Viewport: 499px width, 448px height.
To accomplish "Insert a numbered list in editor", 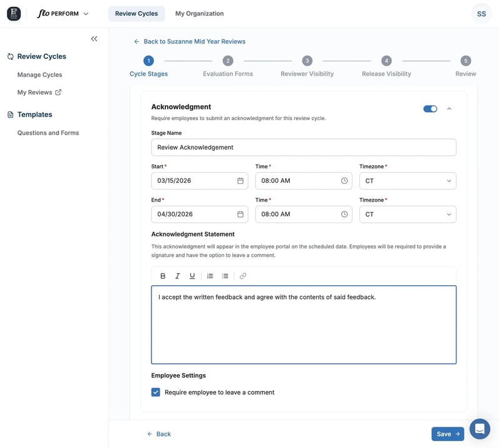I will click(210, 276).
